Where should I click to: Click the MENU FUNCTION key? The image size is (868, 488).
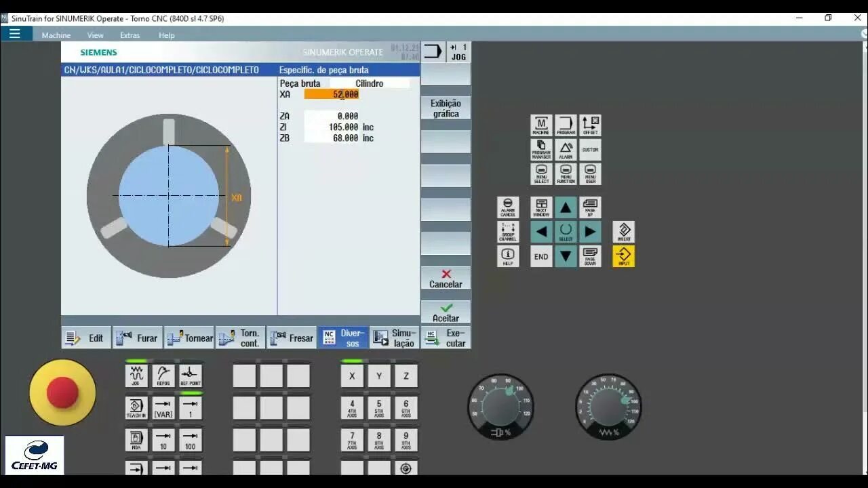566,174
